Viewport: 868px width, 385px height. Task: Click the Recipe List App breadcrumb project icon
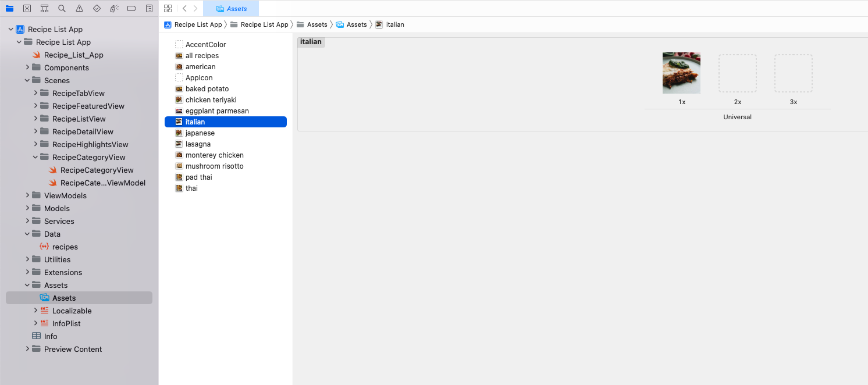coord(168,24)
